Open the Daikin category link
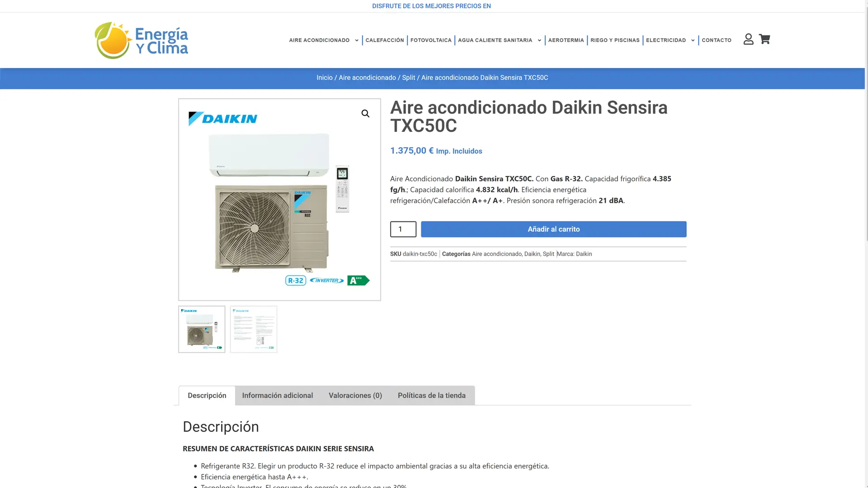868x488 pixels. click(532, 254)
